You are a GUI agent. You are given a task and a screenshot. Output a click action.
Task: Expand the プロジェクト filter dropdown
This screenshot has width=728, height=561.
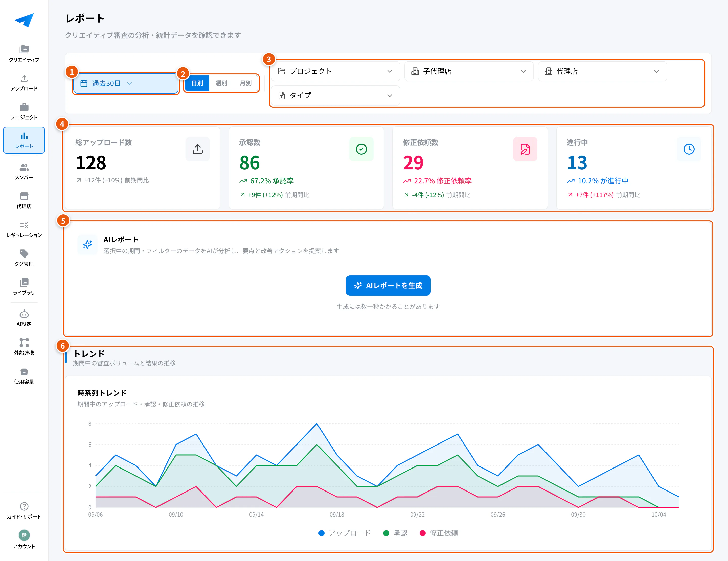click(335, 71)
